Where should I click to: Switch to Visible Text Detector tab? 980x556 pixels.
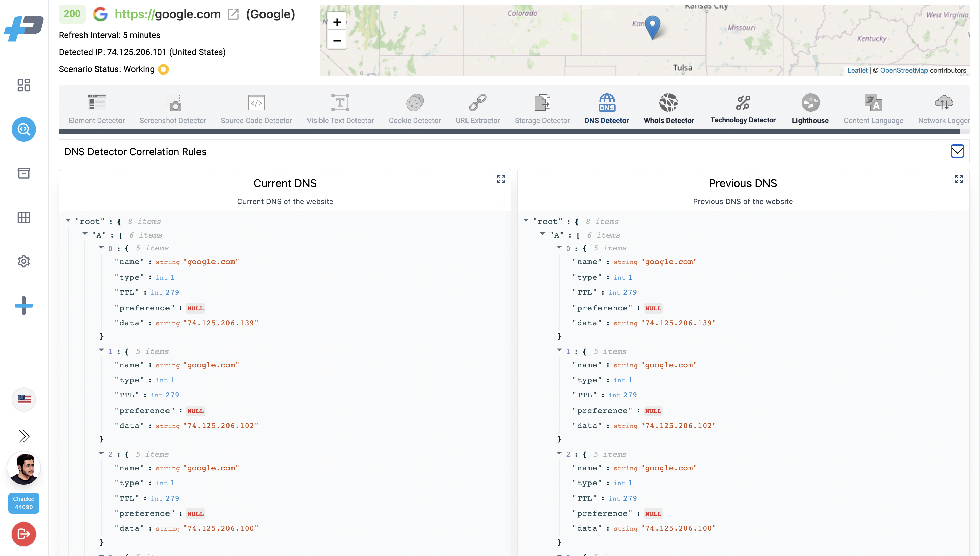click(x=340, y=109)
